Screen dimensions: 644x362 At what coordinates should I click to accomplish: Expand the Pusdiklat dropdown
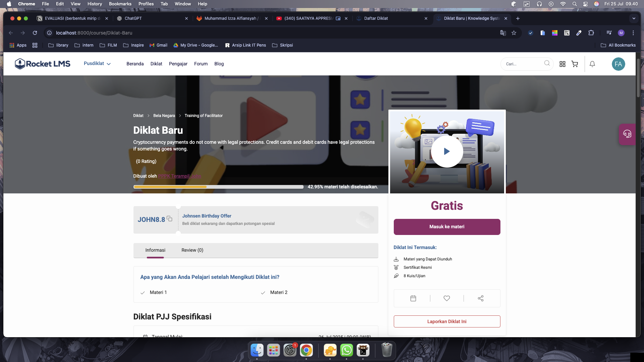coord(97,64)
